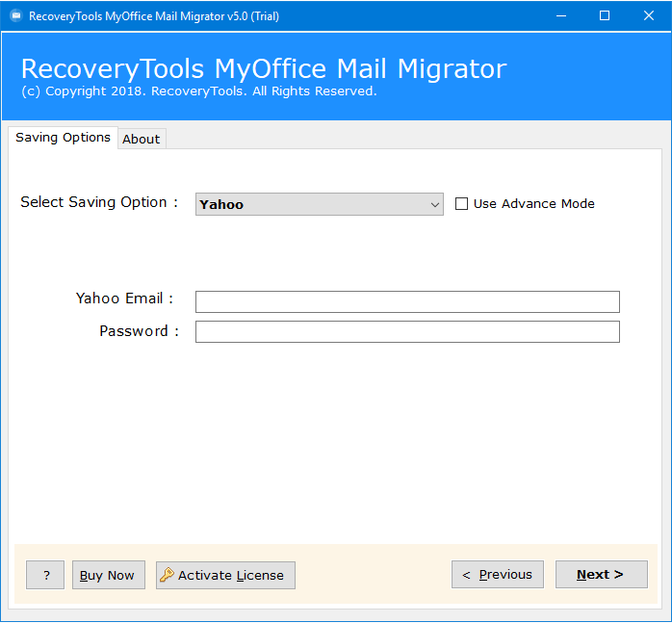Open Activate License dialog
672x623 pixels.
tap(225, 575)
